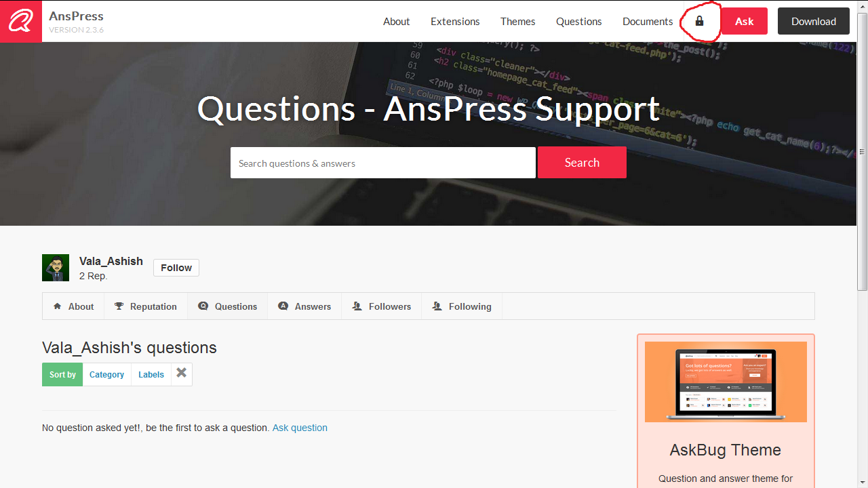868x488 pixels.
Task: View the Following tab
Action: click(462, 306)
